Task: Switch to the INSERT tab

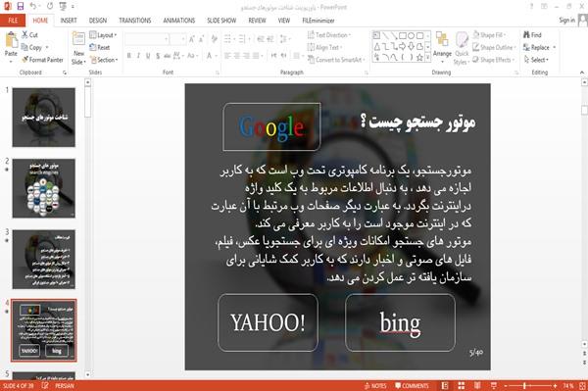Action: (x=69, y=21)
